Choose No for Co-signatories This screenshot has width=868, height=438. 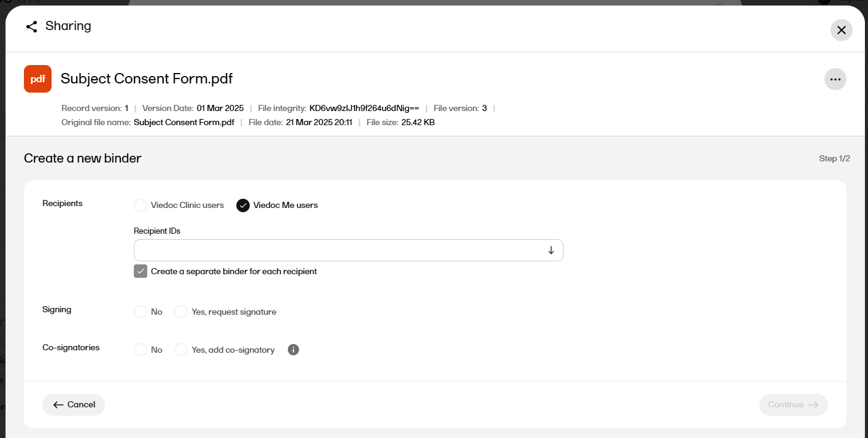(141, 350)
